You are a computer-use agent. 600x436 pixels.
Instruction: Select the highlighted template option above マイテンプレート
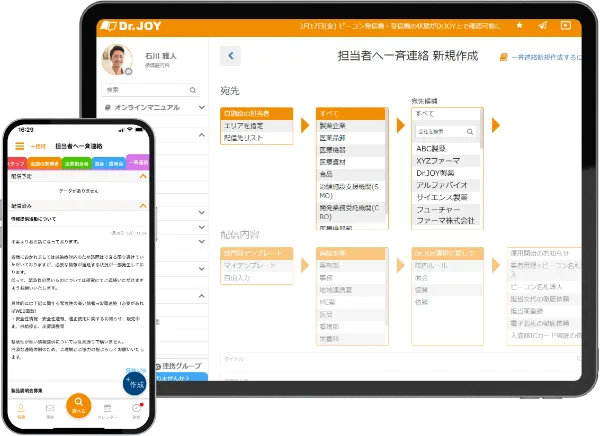[257, 253]
